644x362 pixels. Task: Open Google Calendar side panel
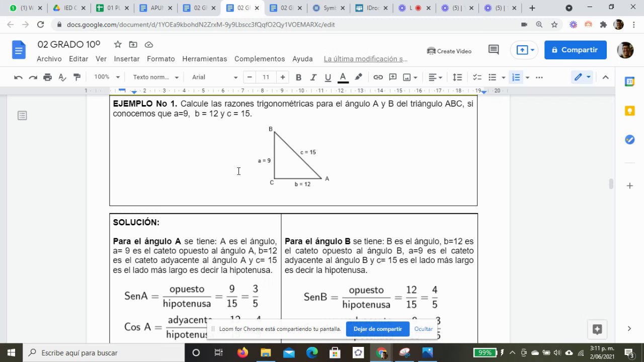point(629,81)
